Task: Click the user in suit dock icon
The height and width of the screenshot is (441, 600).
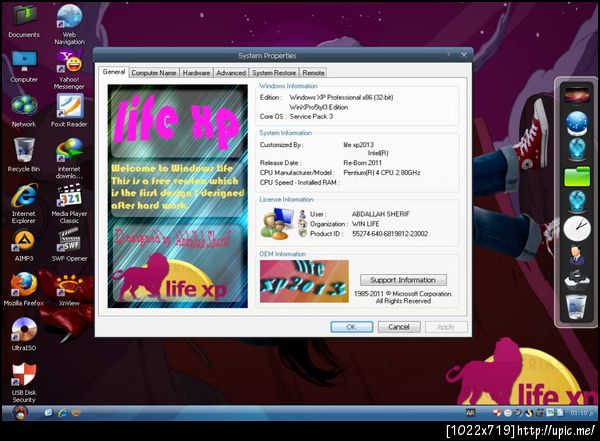Action: 577,255
